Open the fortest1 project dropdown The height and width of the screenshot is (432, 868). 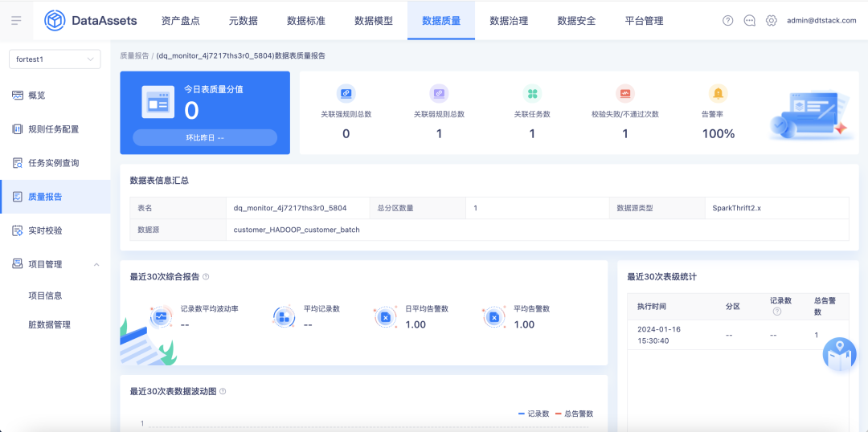[x=55, y=59]
